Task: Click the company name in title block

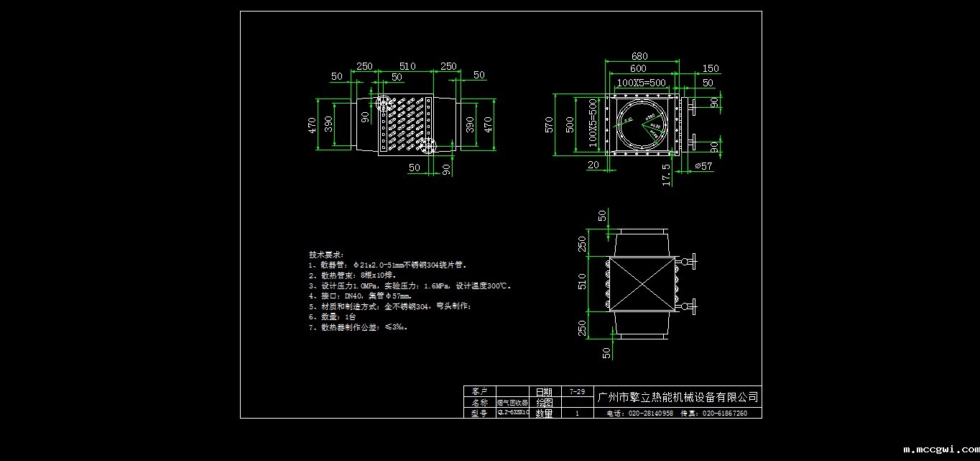Action: (x=678, y=397)
